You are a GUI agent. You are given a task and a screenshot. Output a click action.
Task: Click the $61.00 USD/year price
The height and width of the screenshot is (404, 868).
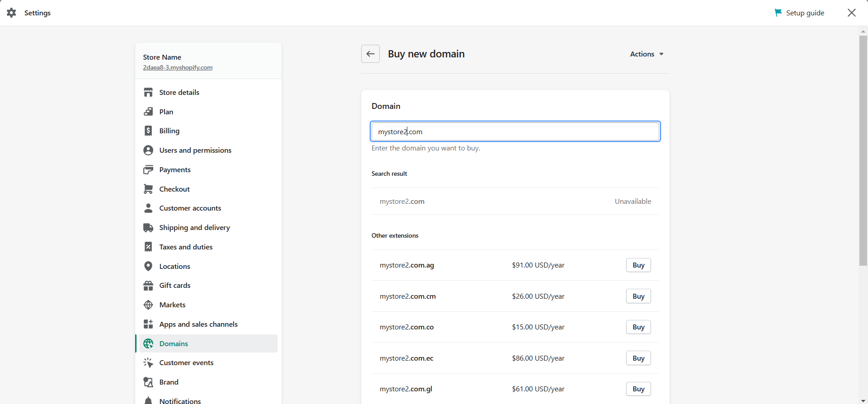[x=538, y=389]
